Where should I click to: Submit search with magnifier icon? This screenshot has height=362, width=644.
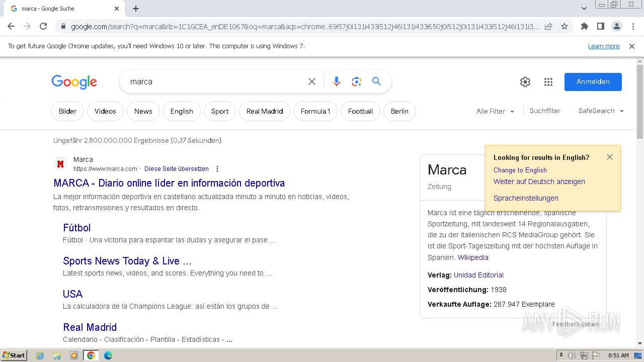(x=376, y=81)
